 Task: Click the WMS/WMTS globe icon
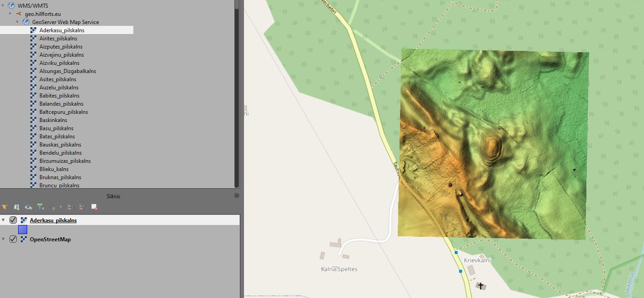tap(11, 6)
